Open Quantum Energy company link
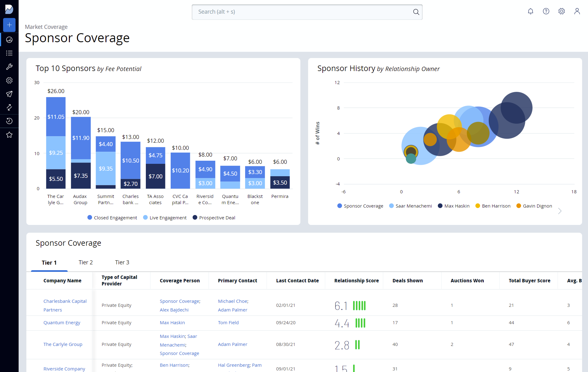Screen dimensions: 588x372 (62, 323)
